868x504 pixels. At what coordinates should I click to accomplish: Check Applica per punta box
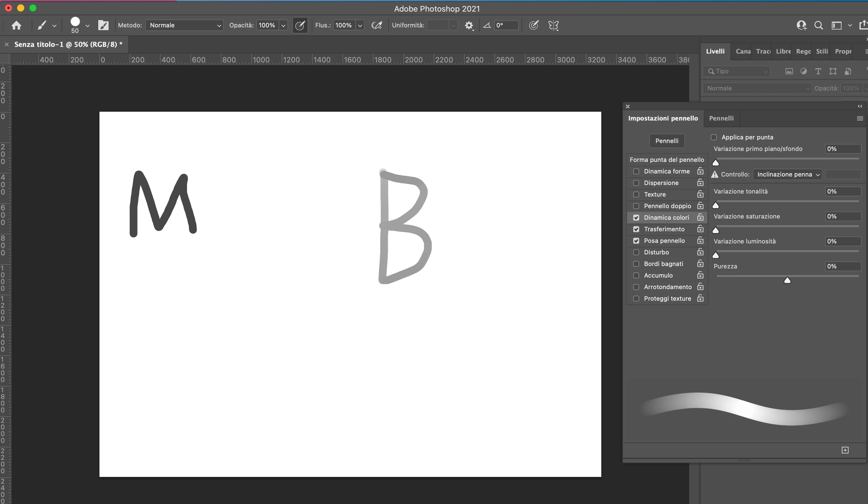point(714,137)
